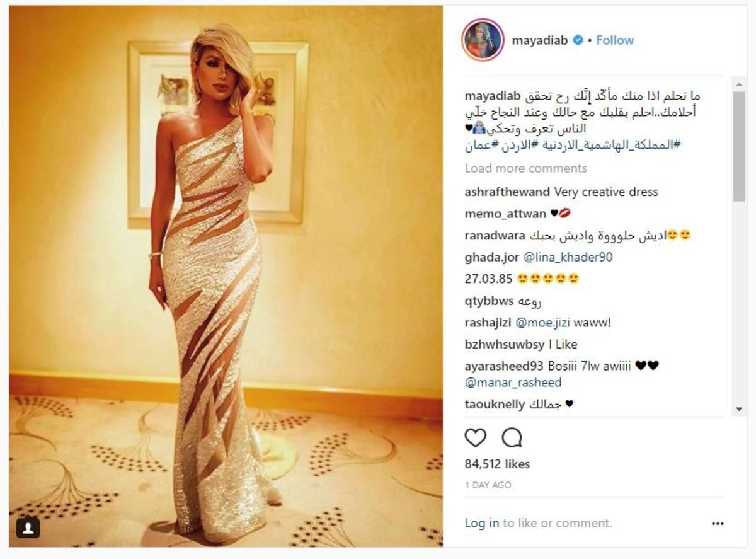Open the comment bubble icon
The image size is (756, 559).
coord(512,438)
